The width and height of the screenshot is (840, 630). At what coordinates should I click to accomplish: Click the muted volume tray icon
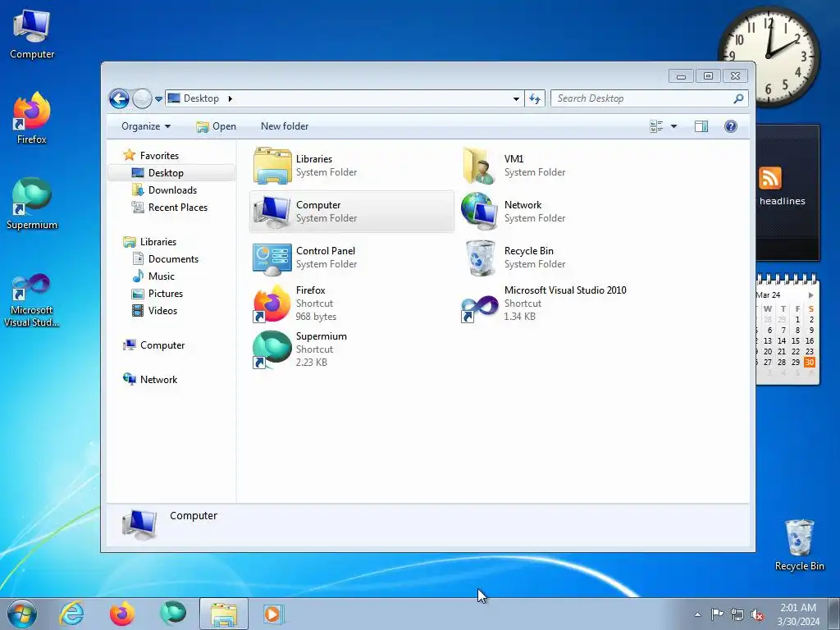click(757, 615)
